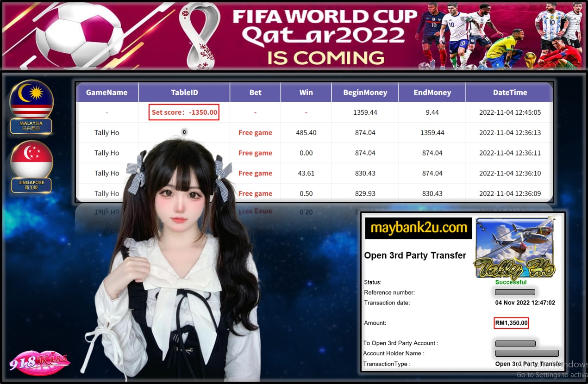The width and height of the screenshot is (588, 384).
Task: Select the timestamp 2022-11-04 12:36:11
Action: 510,153
